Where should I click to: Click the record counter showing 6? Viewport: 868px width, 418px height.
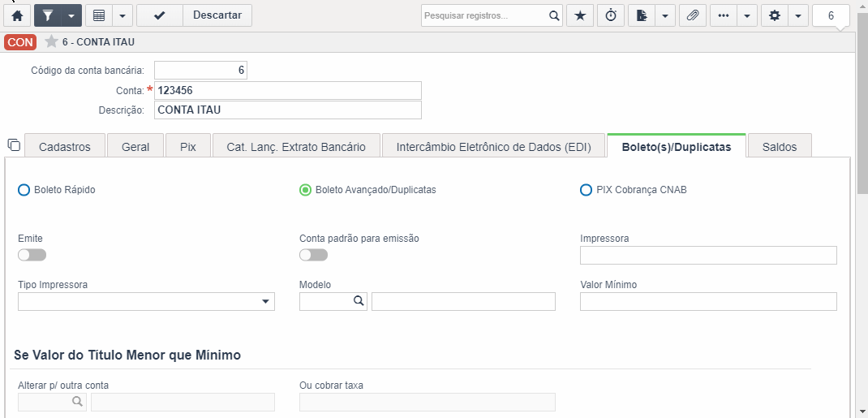pyautogui.click(x=831, y=15)
